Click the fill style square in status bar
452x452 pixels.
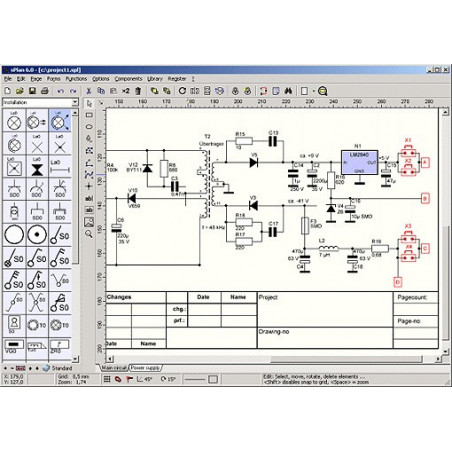[x=213, y=379]
